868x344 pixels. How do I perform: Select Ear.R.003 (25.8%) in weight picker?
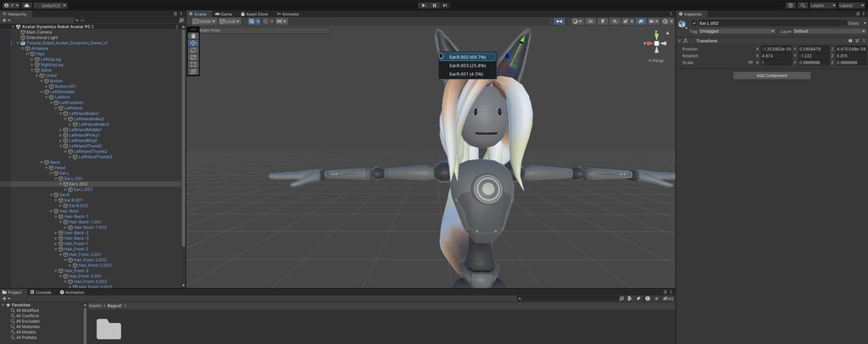pos(468,65)
